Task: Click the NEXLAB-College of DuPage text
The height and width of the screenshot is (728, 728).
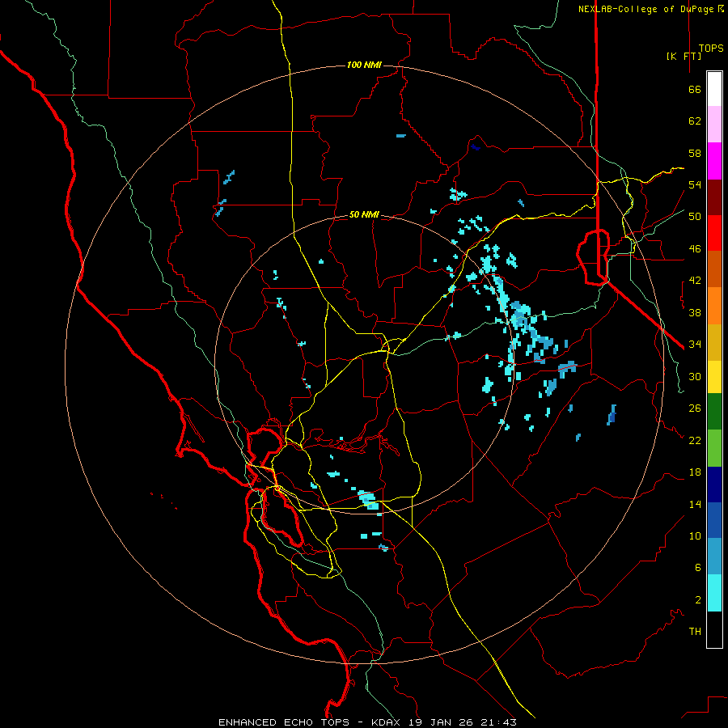Action: click(x=647, y=9)
